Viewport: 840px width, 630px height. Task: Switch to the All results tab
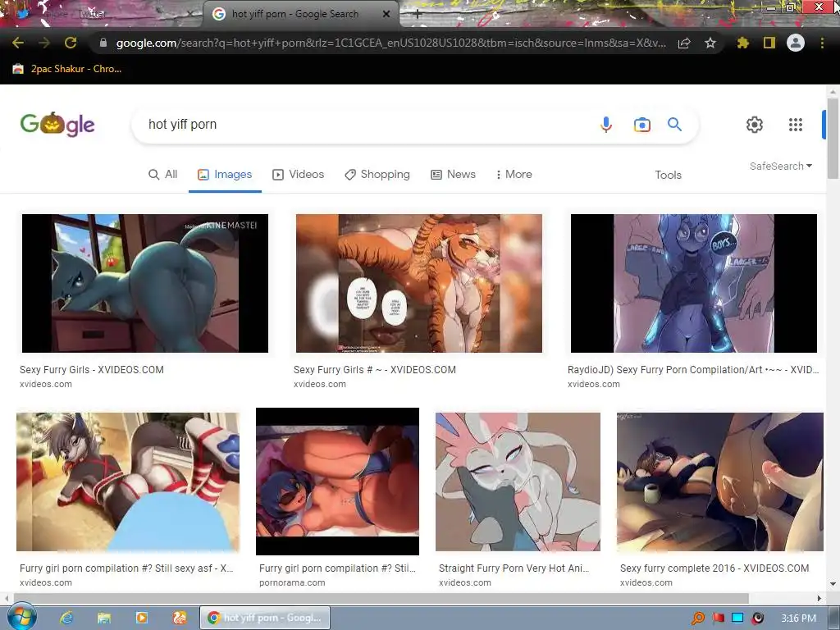click(x=163, y=175)
